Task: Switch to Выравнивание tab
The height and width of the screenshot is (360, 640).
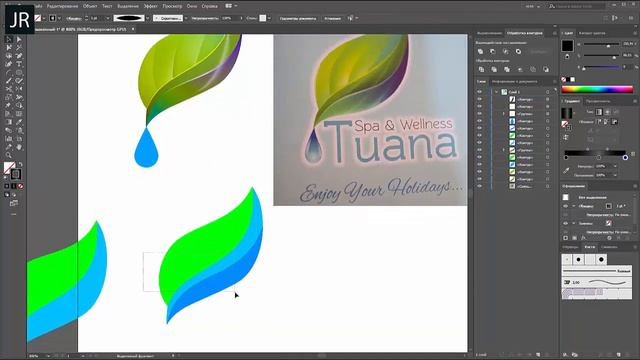Action: click(489, 33)
